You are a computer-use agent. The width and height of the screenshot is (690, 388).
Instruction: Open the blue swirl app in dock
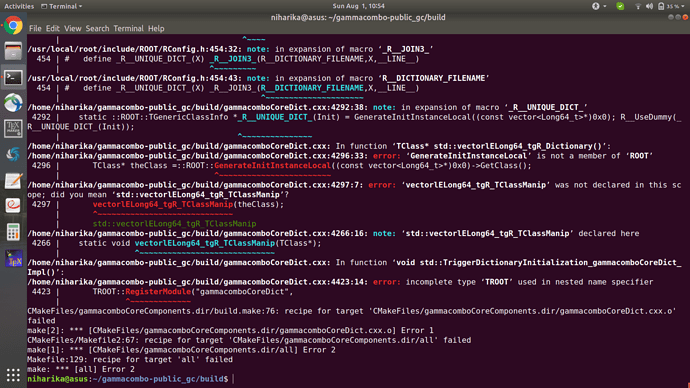[13, 154]
